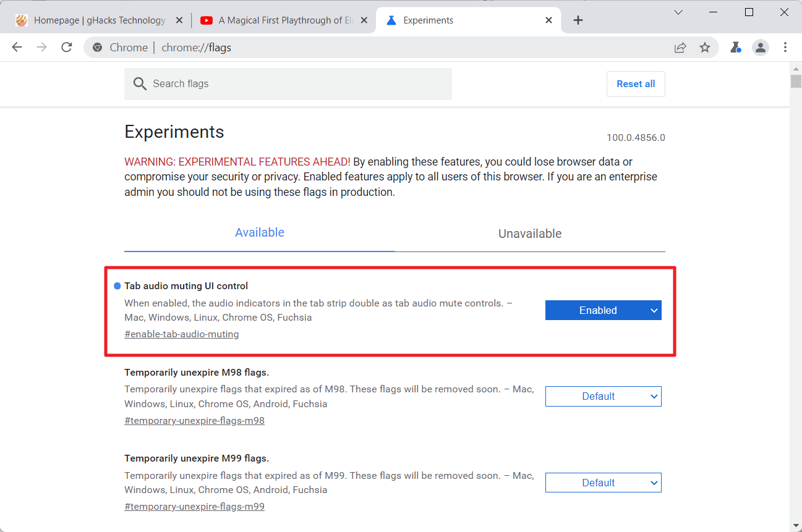Click the share page icon in address bar

tap(680, 48)
